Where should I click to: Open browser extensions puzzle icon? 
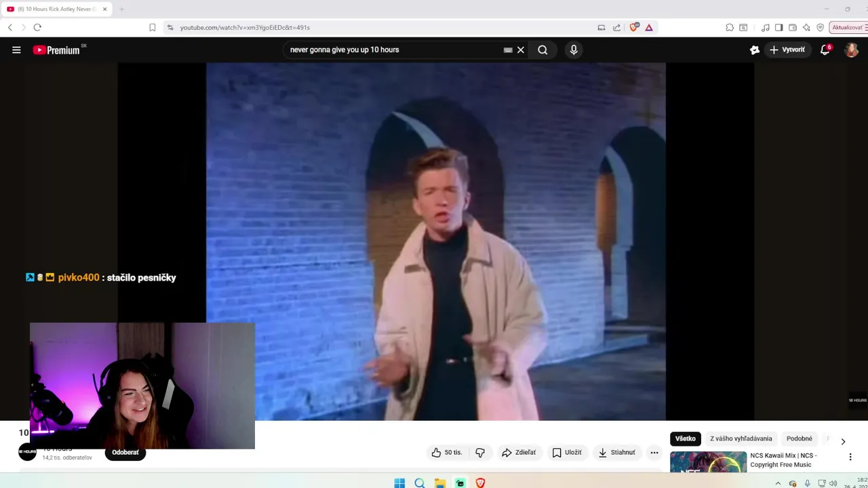pos(730,27)
